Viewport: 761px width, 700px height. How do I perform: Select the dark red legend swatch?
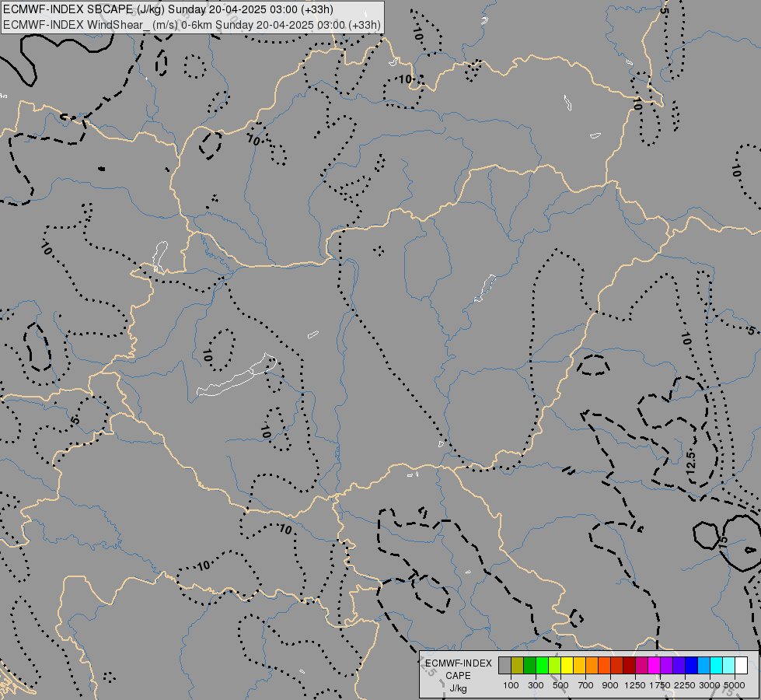click(629, 665)
